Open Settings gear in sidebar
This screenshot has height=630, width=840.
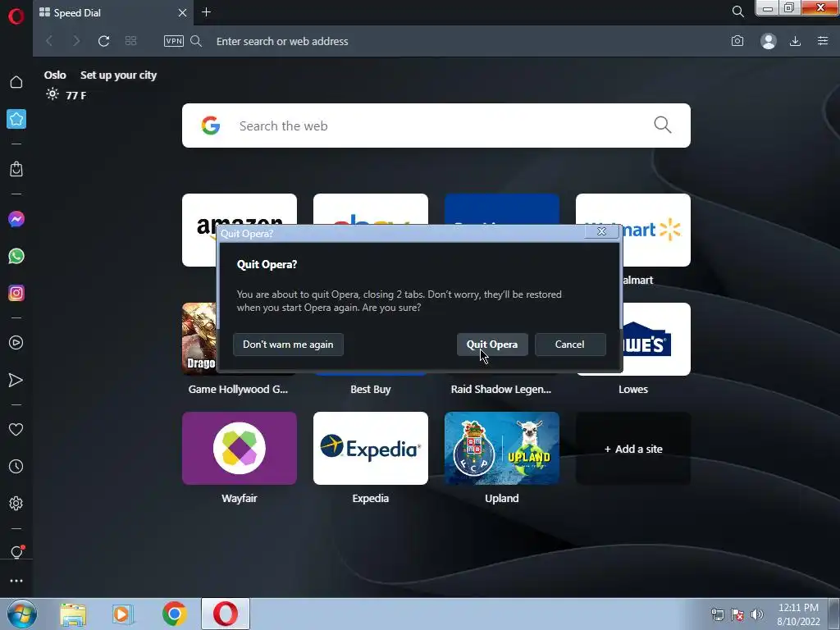point(16,504)
